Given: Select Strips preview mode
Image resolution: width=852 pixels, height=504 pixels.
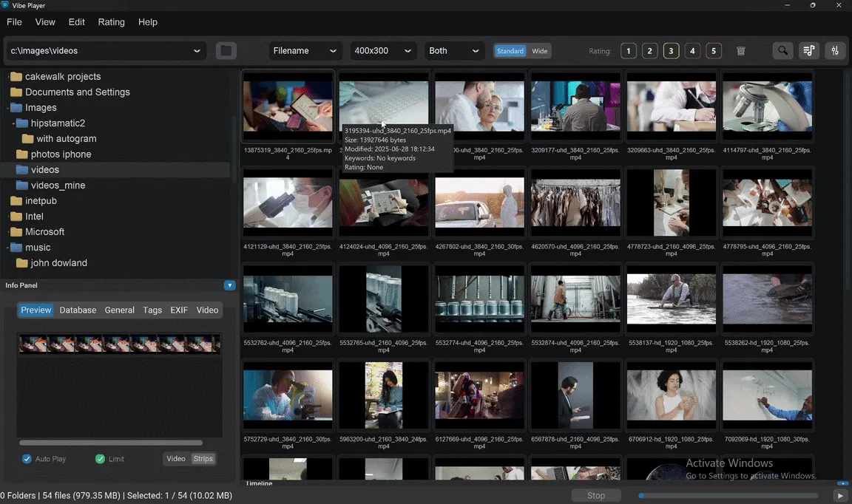Looking at the screenshot, I should [x=203, y=459].
